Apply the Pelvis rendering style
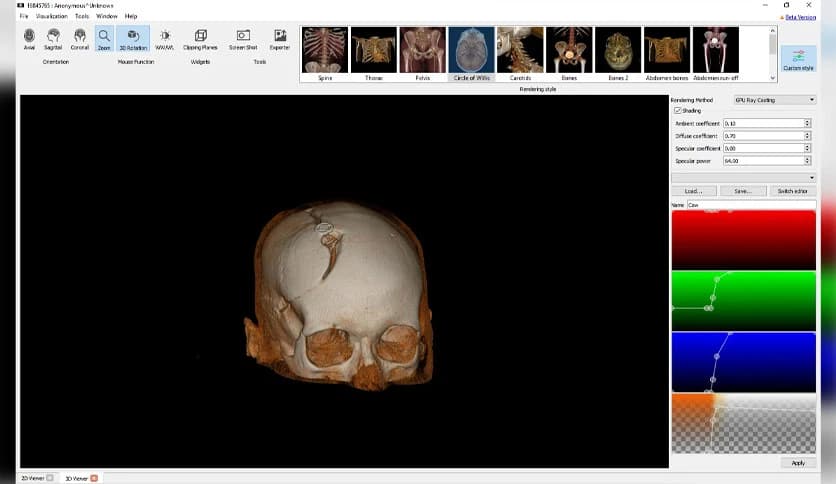836x484 pixels. [423, 54]
